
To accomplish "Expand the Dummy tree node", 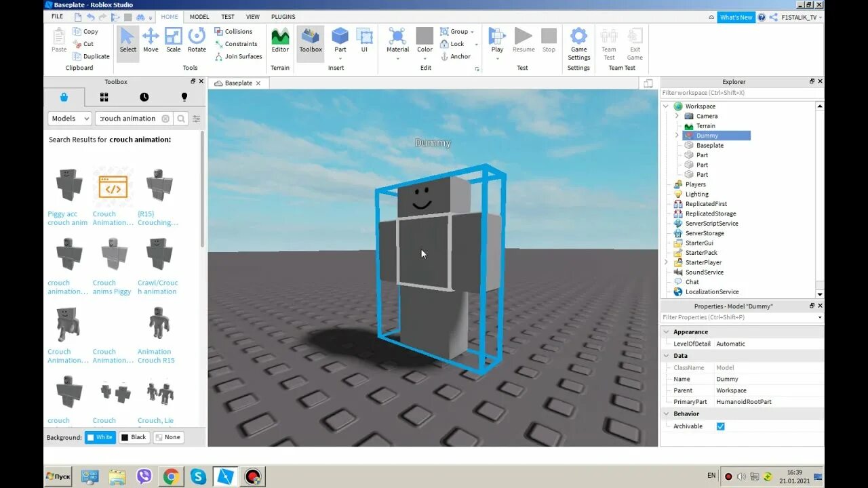I will tap(677, 136).
